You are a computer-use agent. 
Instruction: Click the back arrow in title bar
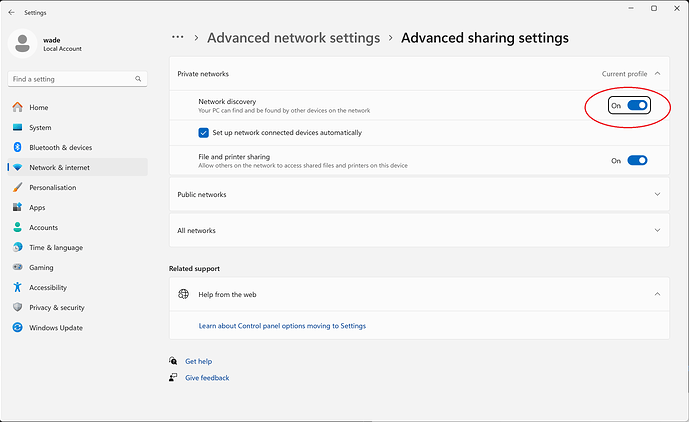click(11, 12)
